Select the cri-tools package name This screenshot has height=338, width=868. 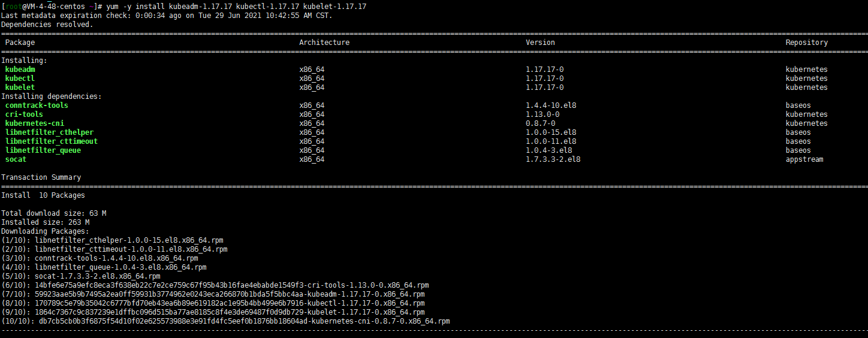click(x=24, y=114)
